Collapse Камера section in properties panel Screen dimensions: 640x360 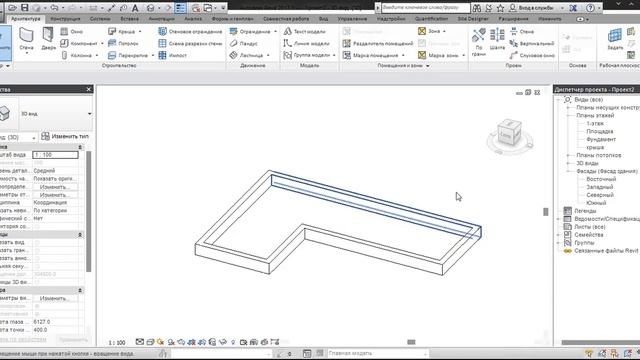(80, 290)
